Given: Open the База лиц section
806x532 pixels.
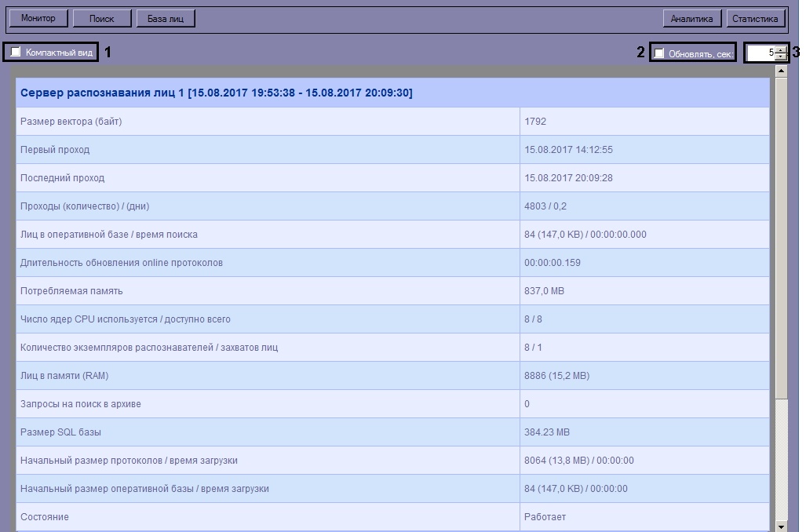Looking at the screenshot, I should pyautogui.click(x=165, y=18).
